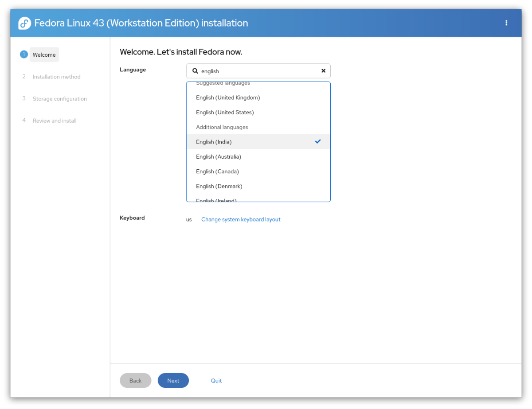Open Review and install step in sidebar
Screen dimensions: 532x409
click(55, 121)
